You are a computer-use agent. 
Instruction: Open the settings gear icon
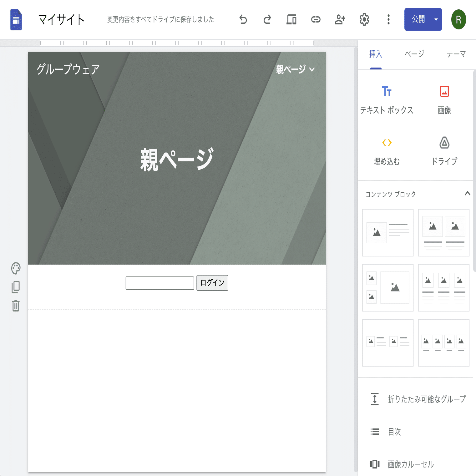tap(364, 19)
